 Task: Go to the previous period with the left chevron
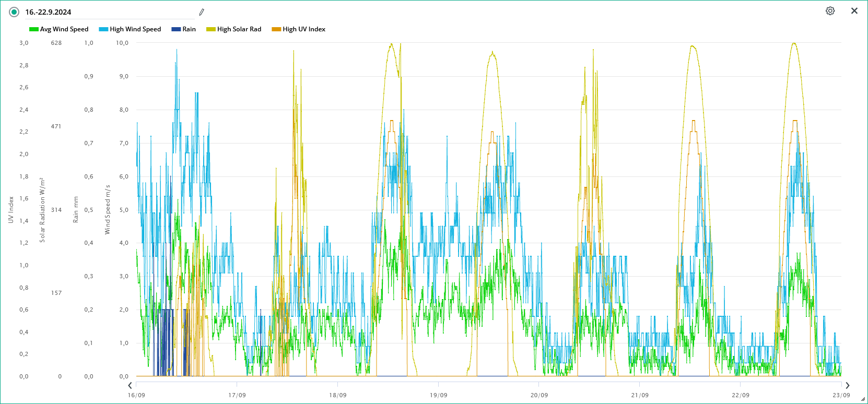click(x=130, y=386)
